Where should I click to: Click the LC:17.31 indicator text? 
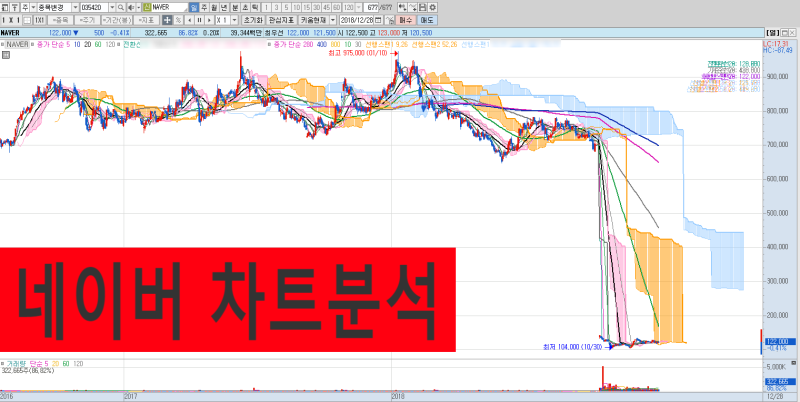click(776, 44)
